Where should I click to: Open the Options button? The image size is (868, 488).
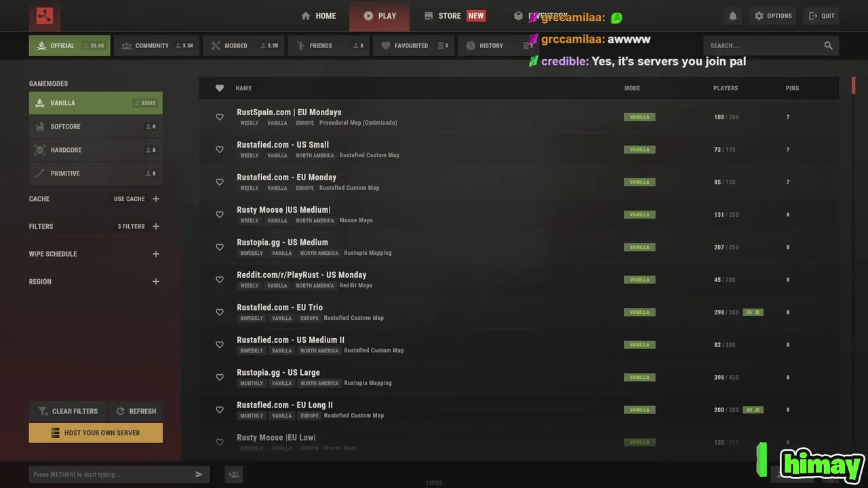click(772, 16)
